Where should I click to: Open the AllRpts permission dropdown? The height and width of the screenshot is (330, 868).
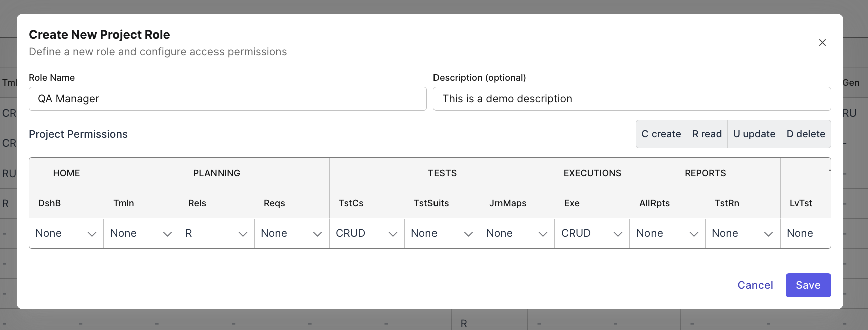pyautogui.click(x=668, y=233)
